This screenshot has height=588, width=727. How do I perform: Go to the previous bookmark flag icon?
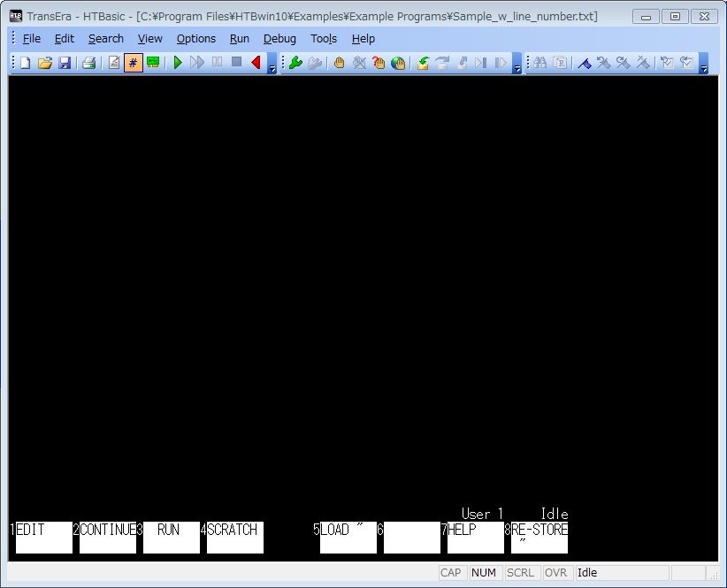pyautogui.click(x=604, y=63)
